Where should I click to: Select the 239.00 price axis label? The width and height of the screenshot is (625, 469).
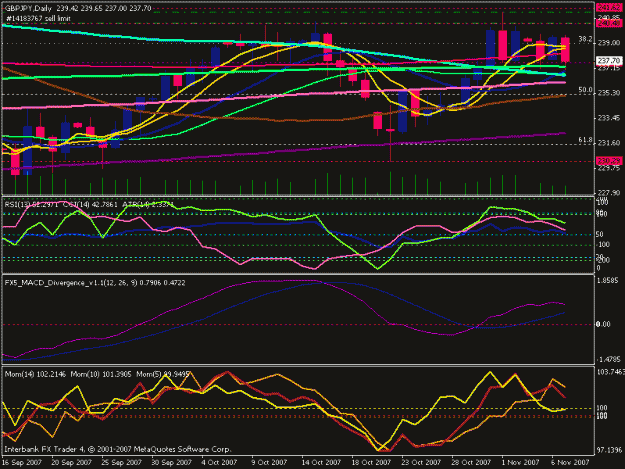click(x=609, y=43)
